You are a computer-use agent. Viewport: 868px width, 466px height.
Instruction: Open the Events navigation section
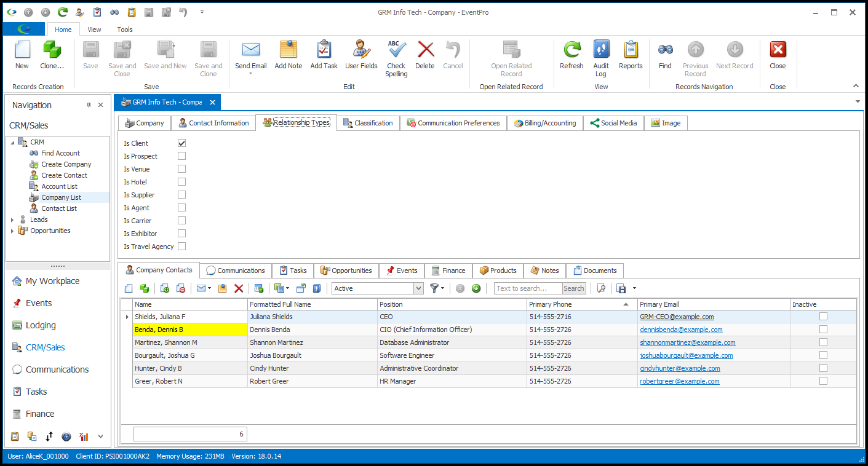pos(39,303)
